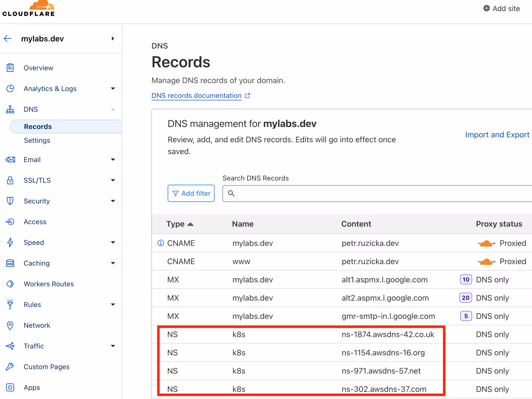Click the Add filter button
This screenshot has width=532, height=399.
pos(191,193)
